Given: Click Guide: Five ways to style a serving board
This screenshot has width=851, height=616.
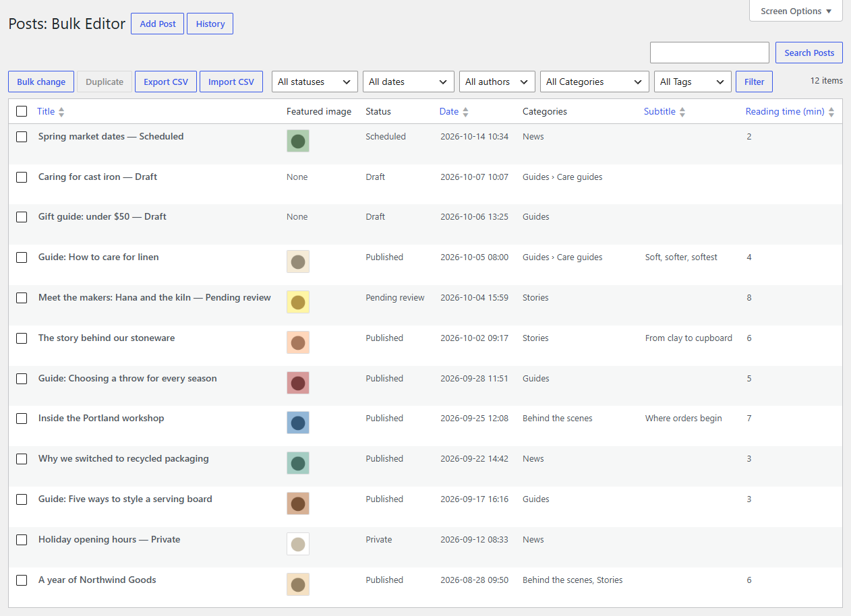Looking at the screenshot, I should click(x=125, y=499).
